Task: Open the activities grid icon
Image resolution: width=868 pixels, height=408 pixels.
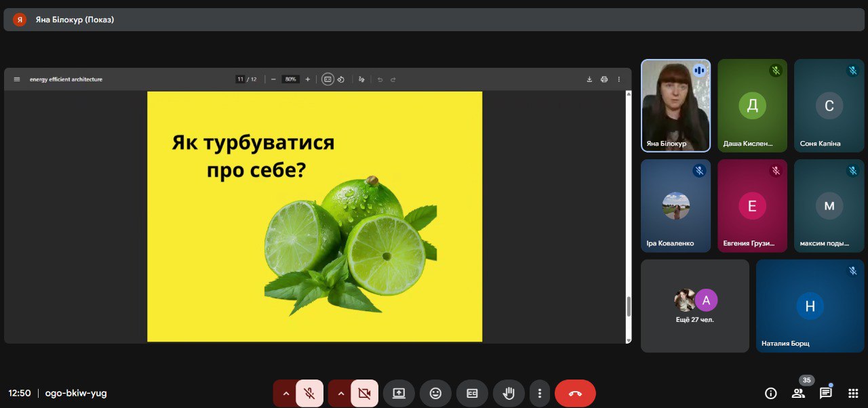Action: [x=853, y=393]
